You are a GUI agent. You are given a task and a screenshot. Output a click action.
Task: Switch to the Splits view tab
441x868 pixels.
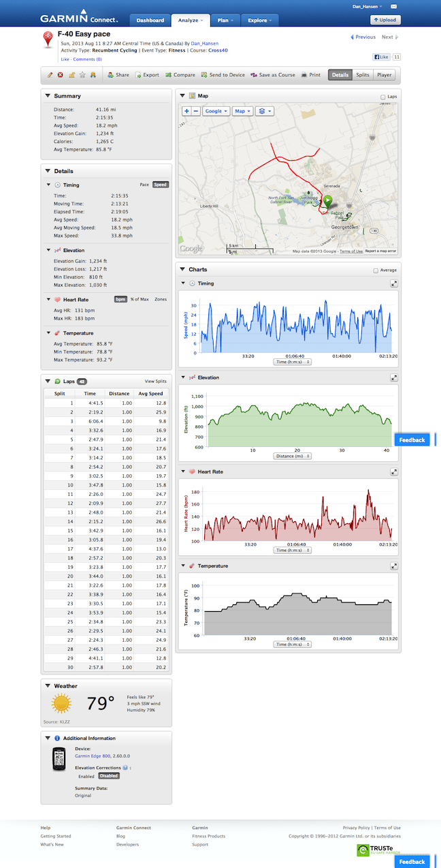coord(363,75)
